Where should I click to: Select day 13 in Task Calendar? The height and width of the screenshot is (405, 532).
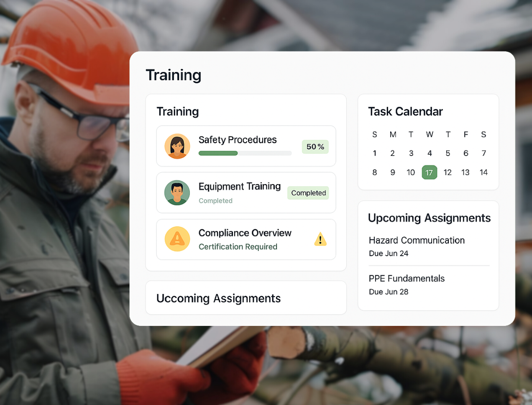[465, 172]
